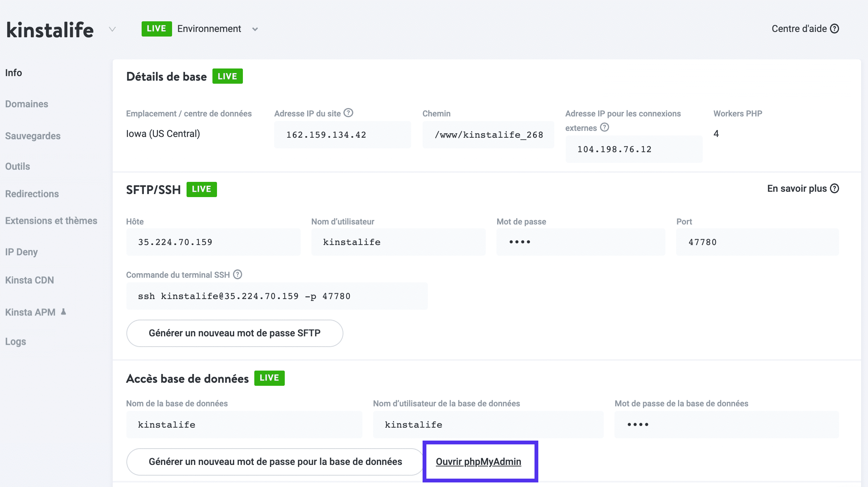Click the LIVE badge next to Accès base de données

[x=269, y=378]
